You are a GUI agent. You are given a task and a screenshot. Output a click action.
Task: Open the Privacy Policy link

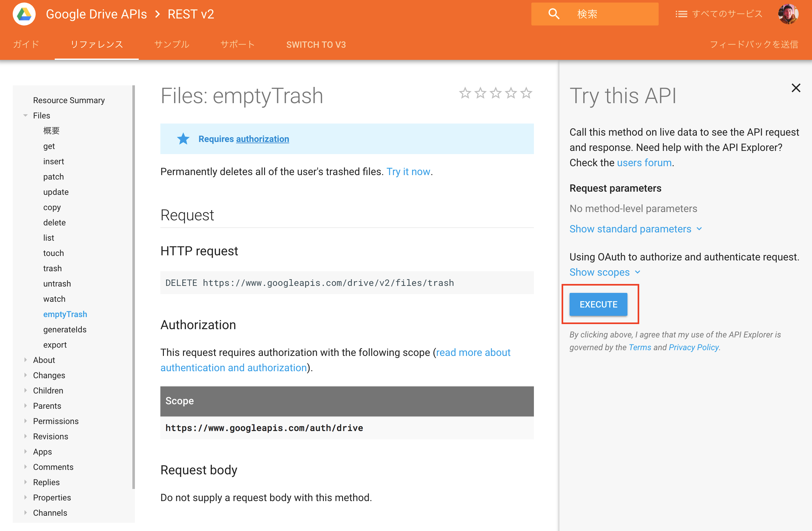694,347
